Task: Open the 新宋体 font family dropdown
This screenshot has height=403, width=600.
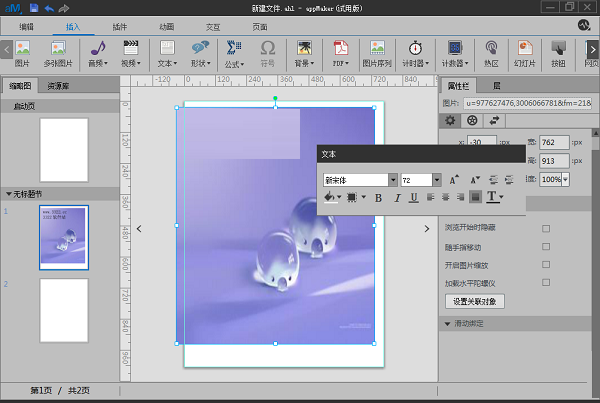Action: click(392, 180)
